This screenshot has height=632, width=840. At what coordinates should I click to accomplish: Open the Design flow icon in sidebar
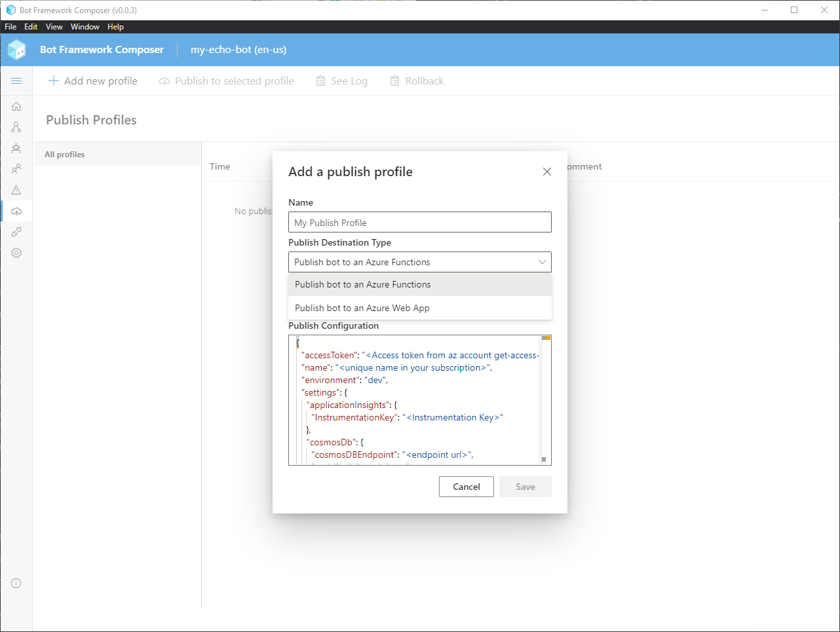[16, 127]
